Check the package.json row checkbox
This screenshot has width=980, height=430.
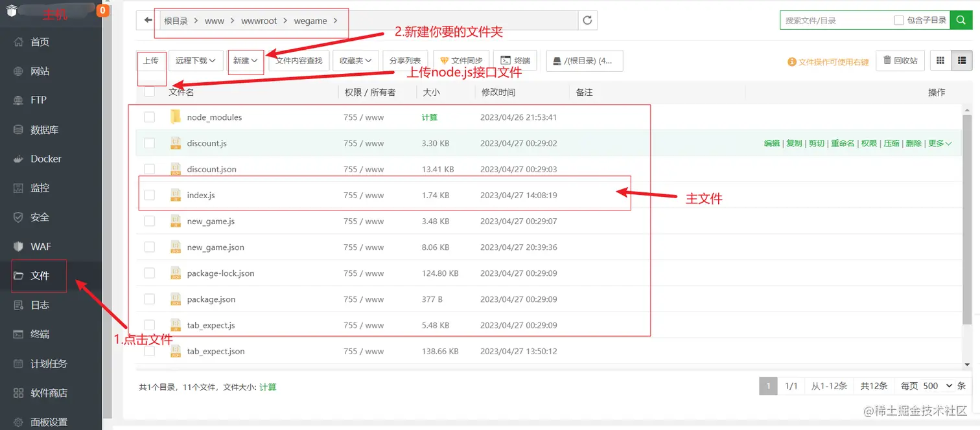click(150, 299)
